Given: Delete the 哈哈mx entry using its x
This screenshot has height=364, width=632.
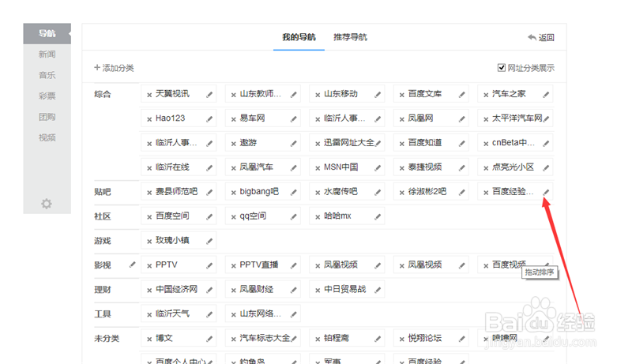Looking at the screenshot, I should [x=318, y=217].
